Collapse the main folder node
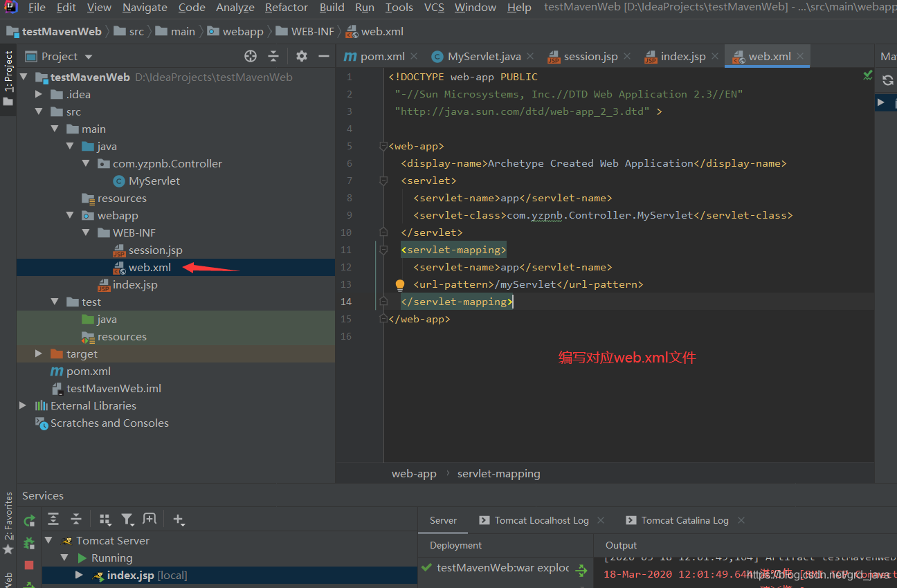Screen dimensions: 897x588 (x=55, y=129)
